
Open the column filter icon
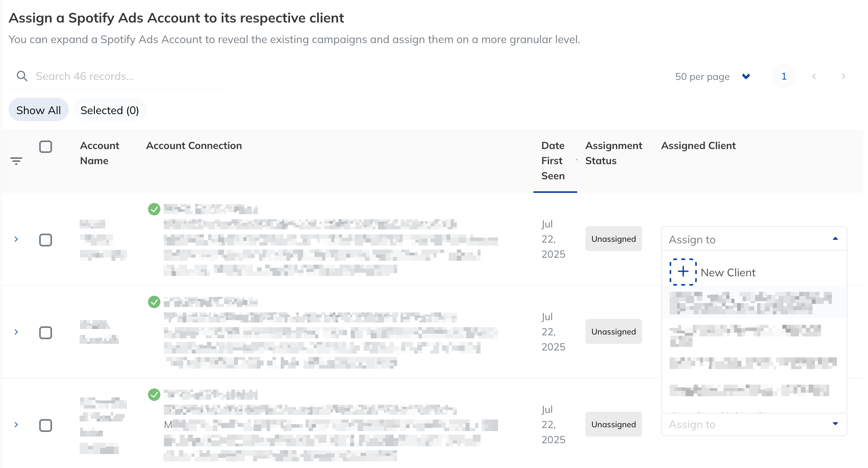pyautogui.click(x=16, y=161)
